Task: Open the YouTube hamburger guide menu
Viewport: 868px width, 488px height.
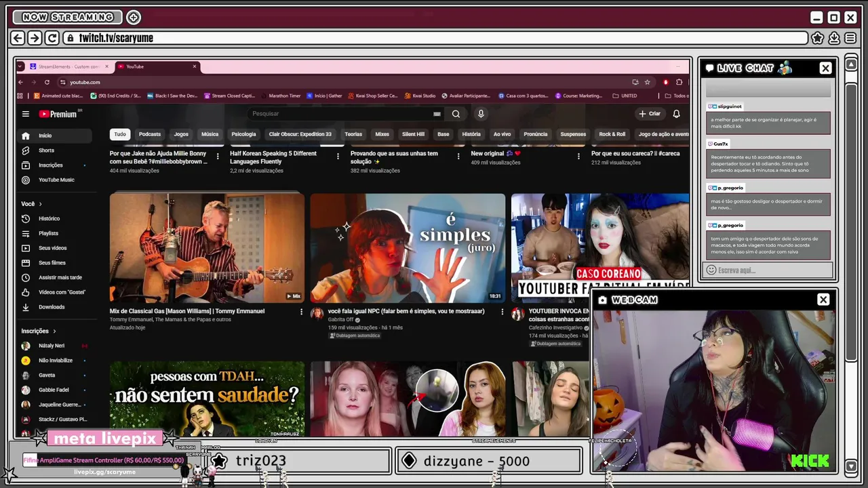Action: coord(26,114)
